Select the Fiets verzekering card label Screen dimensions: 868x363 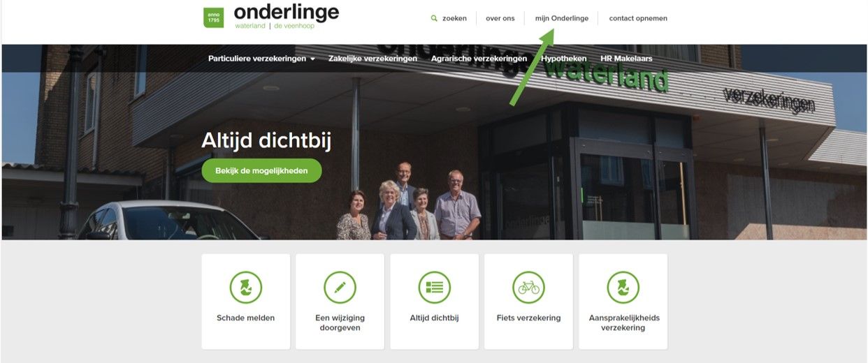point(528,318)
